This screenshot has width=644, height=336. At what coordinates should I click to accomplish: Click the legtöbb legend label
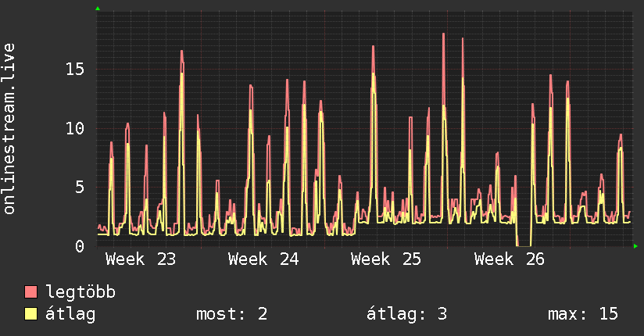click(x=80, y=292)
